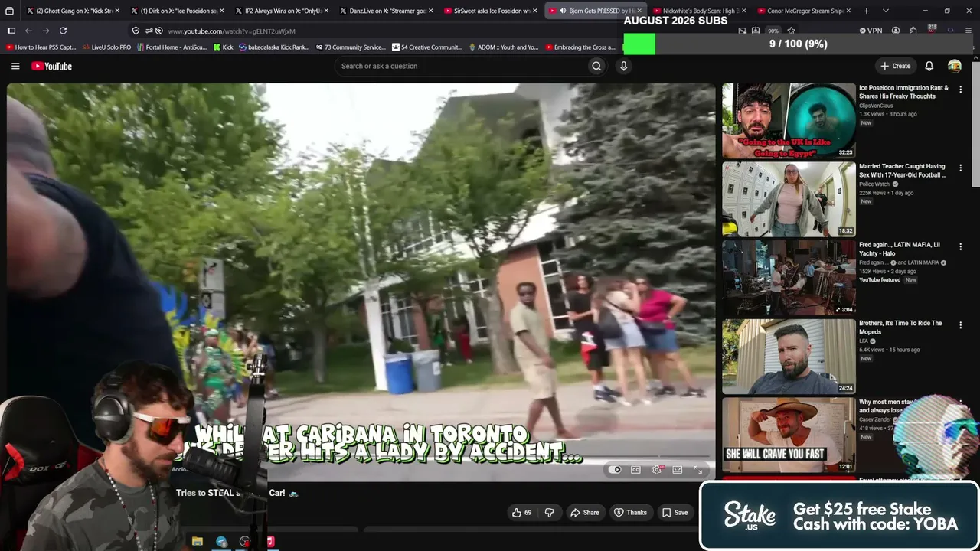Open the How to Hear PS5 Capt bookmark
980x551 pixels.
(41, 47)
